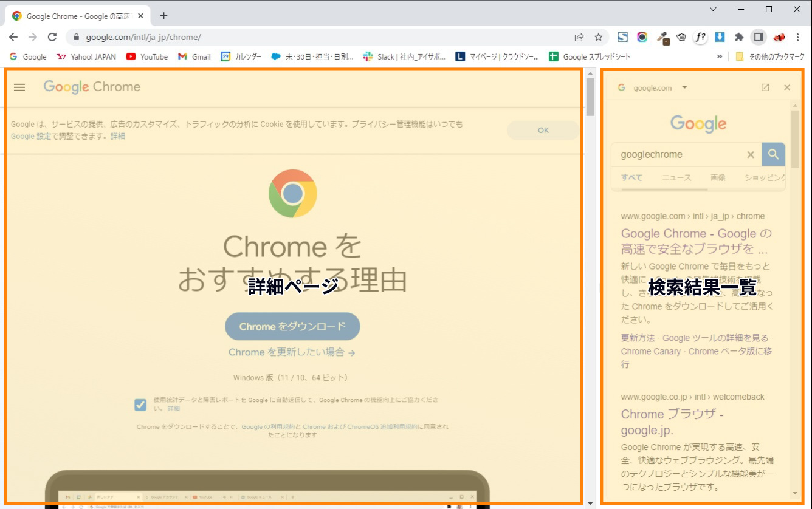Viewport: 812px width, 509px height.
Task: Open the hand-shaped extension icon
Action: point(681,37)
